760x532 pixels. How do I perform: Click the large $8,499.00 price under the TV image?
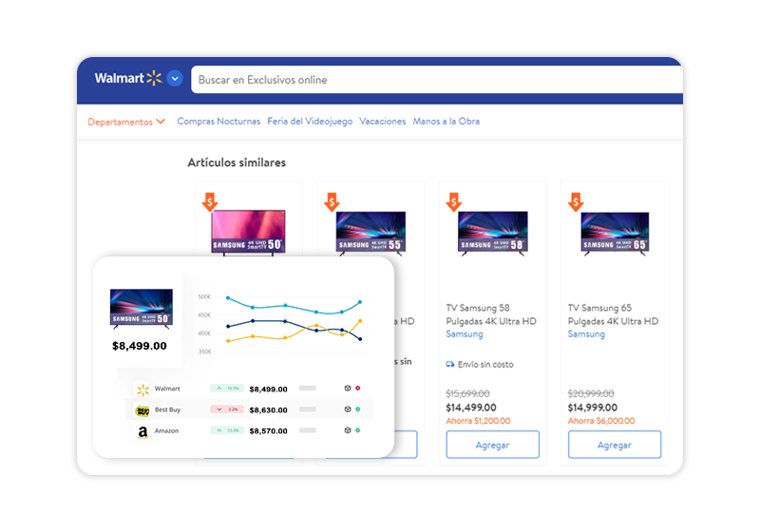pyautogui.click(x=140, y=346)
